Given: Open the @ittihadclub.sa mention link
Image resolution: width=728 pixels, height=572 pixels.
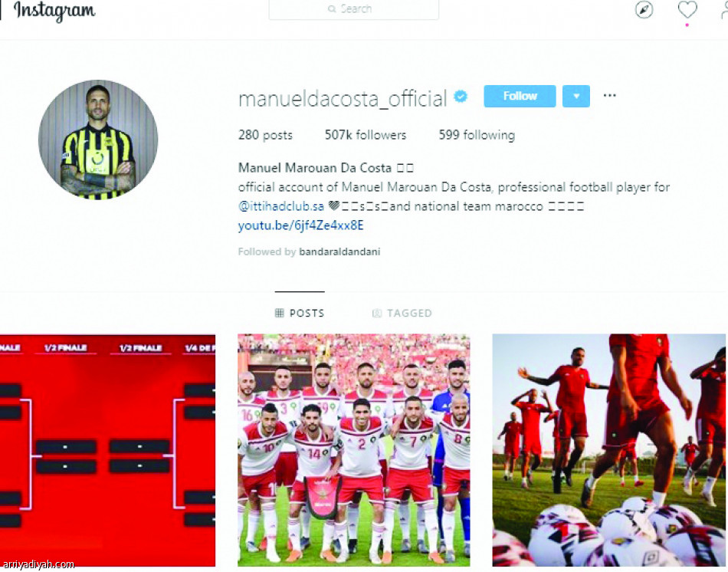Looking at the screenshot, I should (281, 205).
